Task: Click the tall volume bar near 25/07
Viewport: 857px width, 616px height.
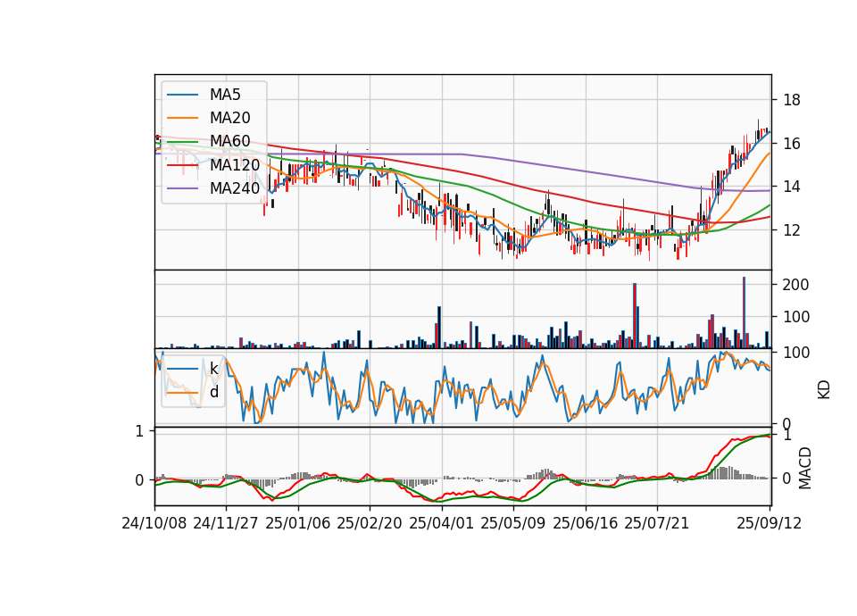Action: click(635, 315)
